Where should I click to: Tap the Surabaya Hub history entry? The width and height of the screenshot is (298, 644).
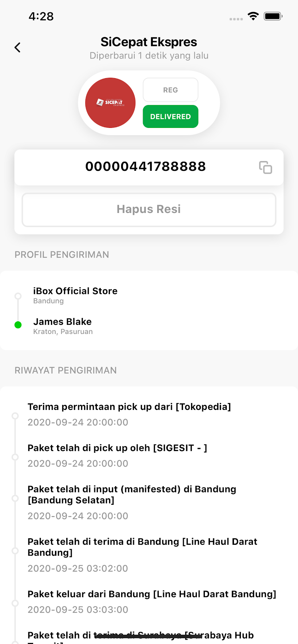(140, 637)
